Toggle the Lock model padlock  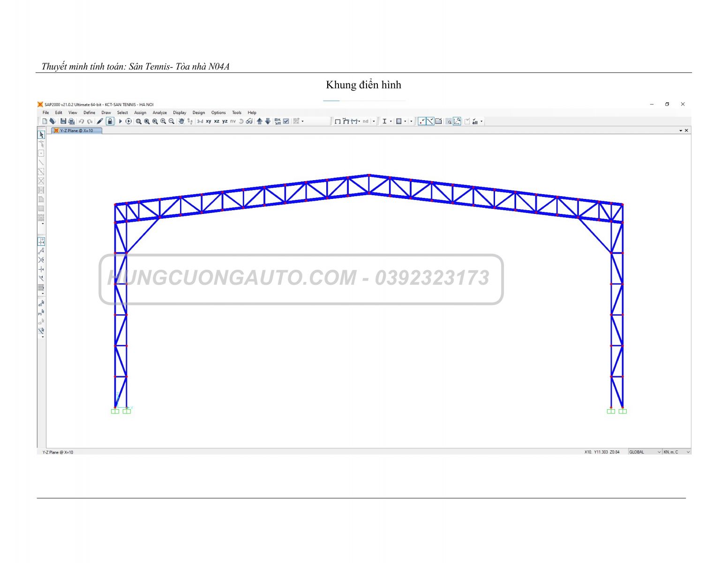pos(110,122)
